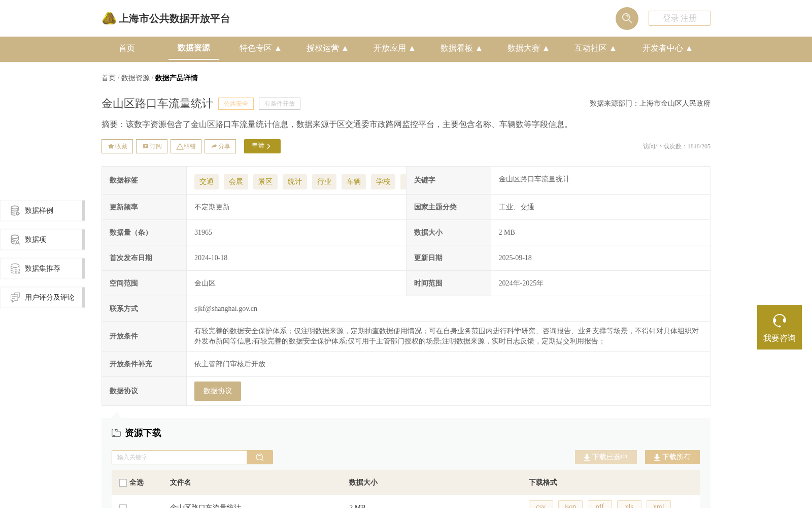Expand 数据看板 menu

[461, 48]
